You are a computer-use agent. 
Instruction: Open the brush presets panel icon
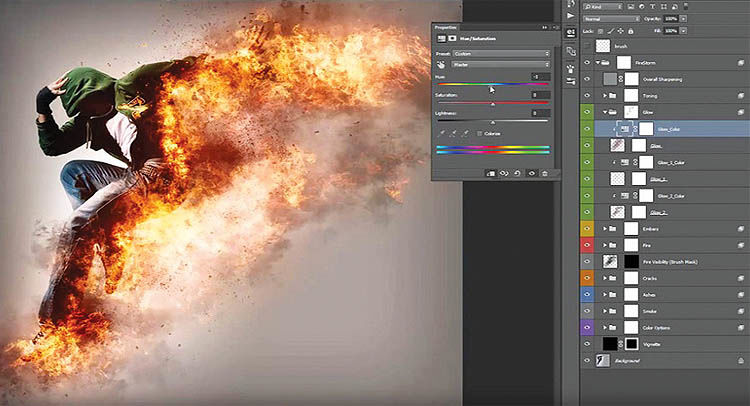click(571, 68)
